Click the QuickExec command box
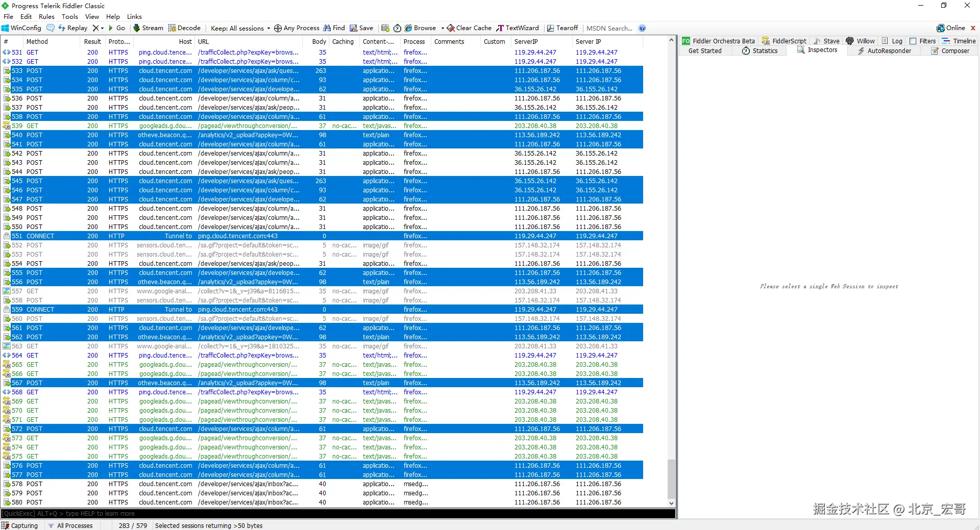Screen dimensions: 980x530 click(338, 514)
